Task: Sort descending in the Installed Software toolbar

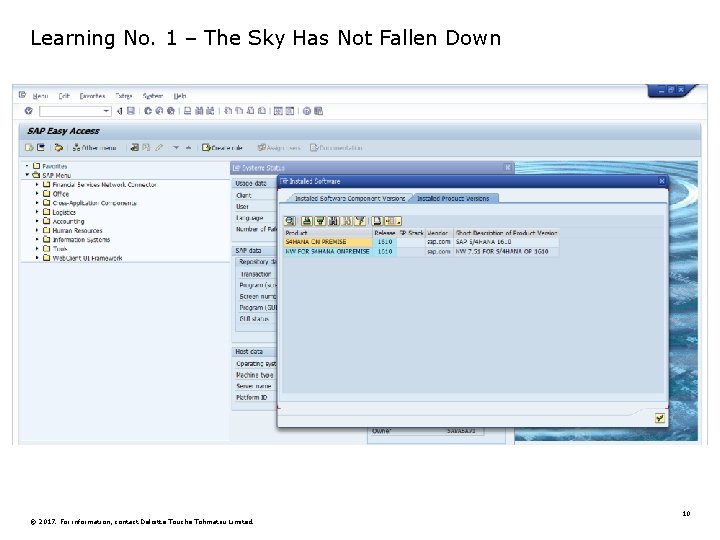Action: (321, 221)
